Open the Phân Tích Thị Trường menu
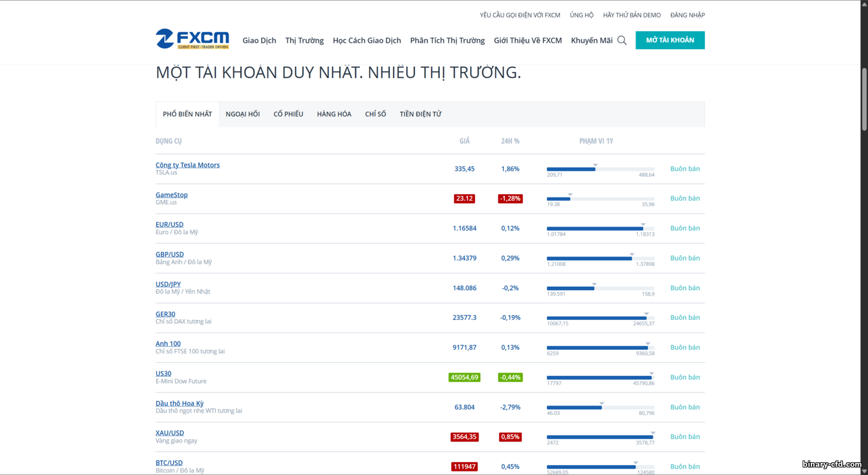The image size is (868, 475). pyautogui.click(x=447, y=41)
